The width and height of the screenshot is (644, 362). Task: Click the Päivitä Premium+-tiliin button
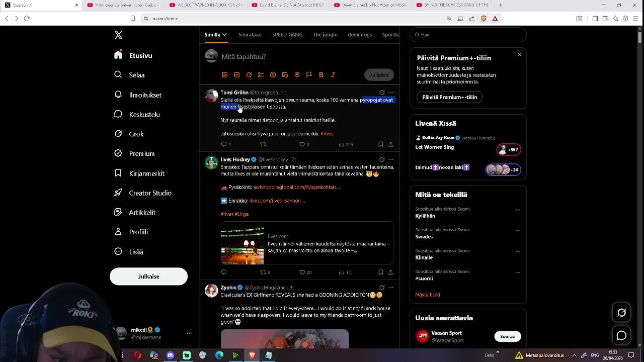(449, 97)
